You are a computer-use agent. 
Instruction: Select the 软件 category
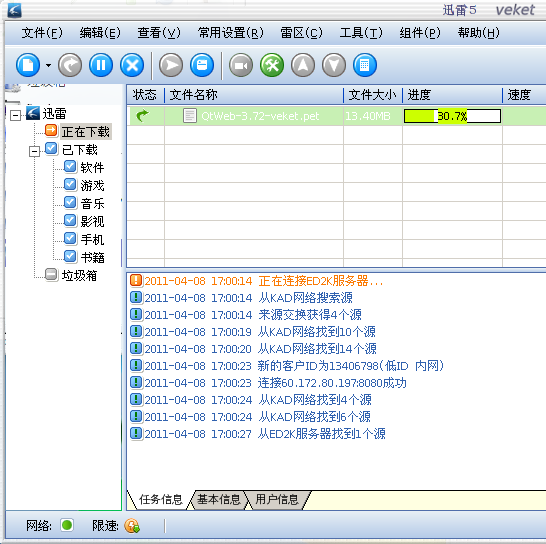pos(92,168)
